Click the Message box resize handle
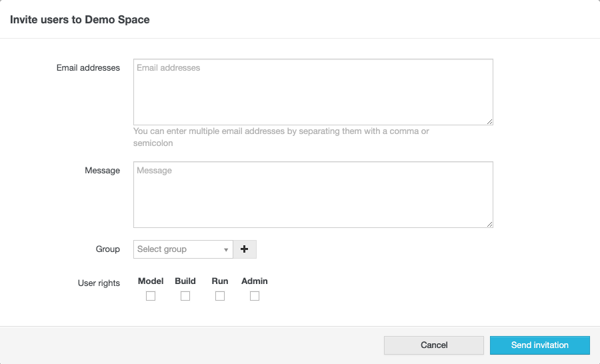Screen dimensions: 600x364 tap(489, 224)
